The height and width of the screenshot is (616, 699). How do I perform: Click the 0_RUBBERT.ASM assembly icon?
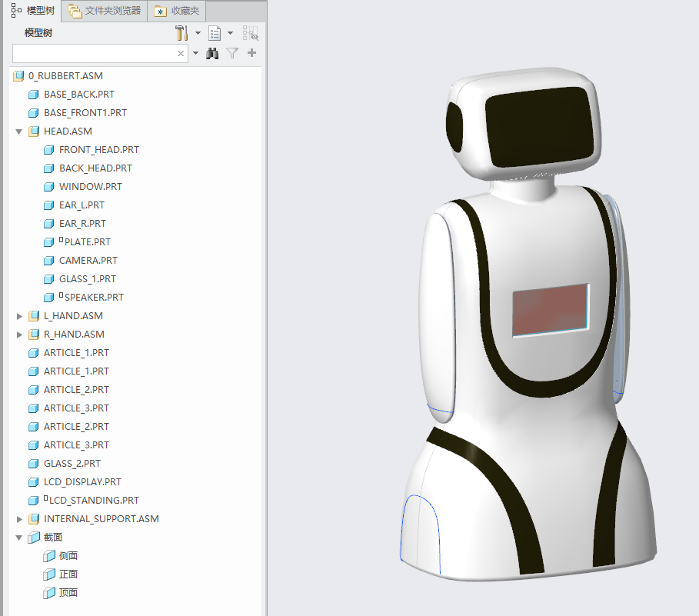click(18, 76)
